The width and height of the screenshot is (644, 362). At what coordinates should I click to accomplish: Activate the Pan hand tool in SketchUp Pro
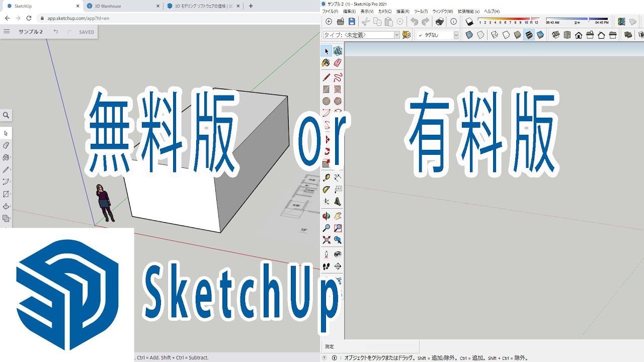point(338,216)
